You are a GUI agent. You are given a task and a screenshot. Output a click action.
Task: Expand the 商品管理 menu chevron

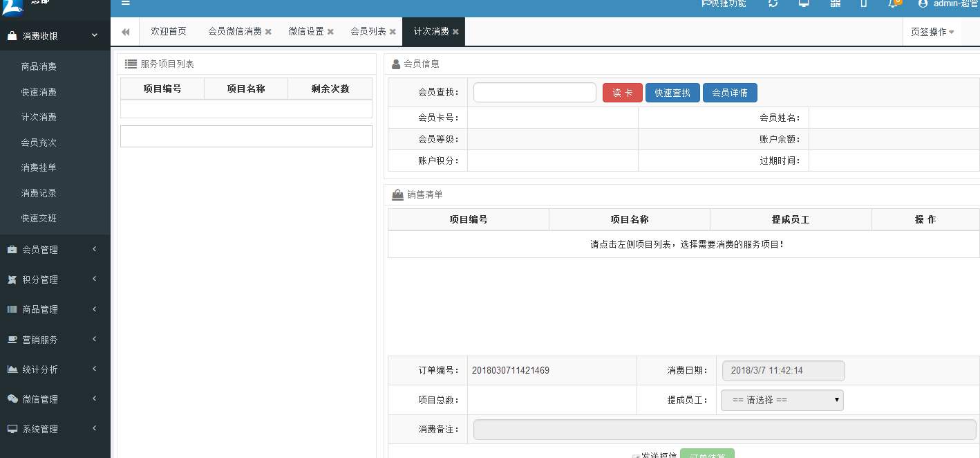pos(95,309)
